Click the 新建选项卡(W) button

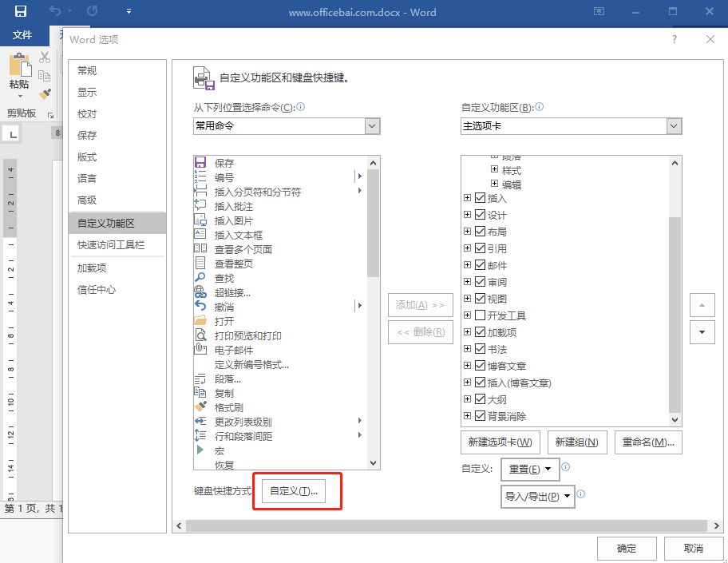(x=500, y=442)
